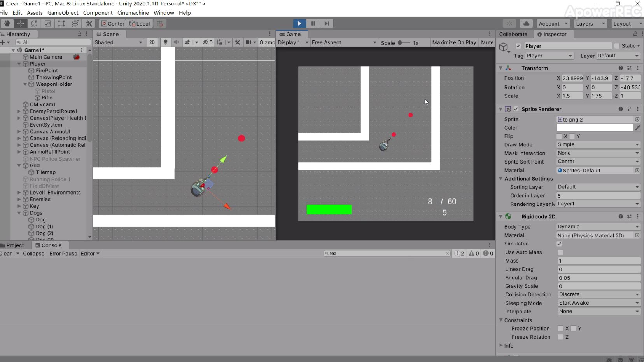Toggle Simulated checkbox
This screenshot has width=644, height=362.
coord(559,244)
